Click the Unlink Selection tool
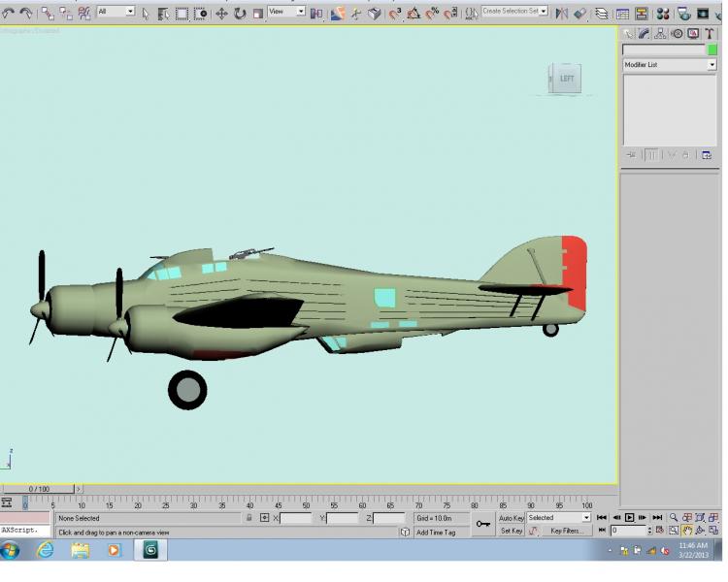728x582 pixels. pos(65,14)
